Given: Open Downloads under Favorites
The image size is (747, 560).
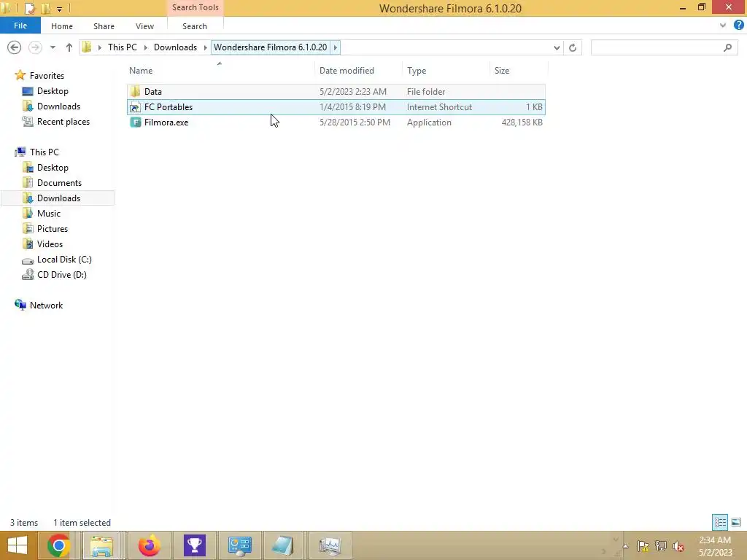Looking at the screenshot, I should [x=58, y=106].
